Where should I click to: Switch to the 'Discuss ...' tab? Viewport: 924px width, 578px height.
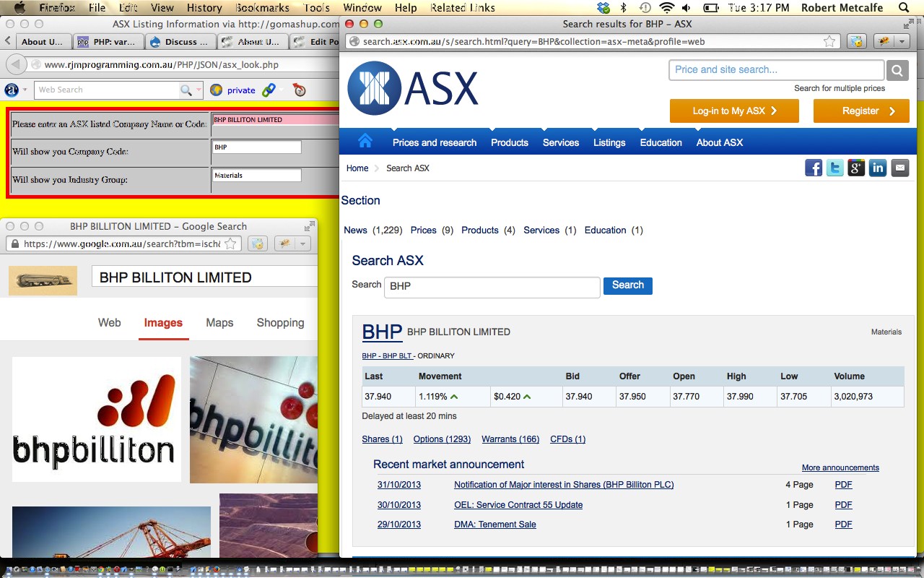pyautogui.click(x=181, y=42)
